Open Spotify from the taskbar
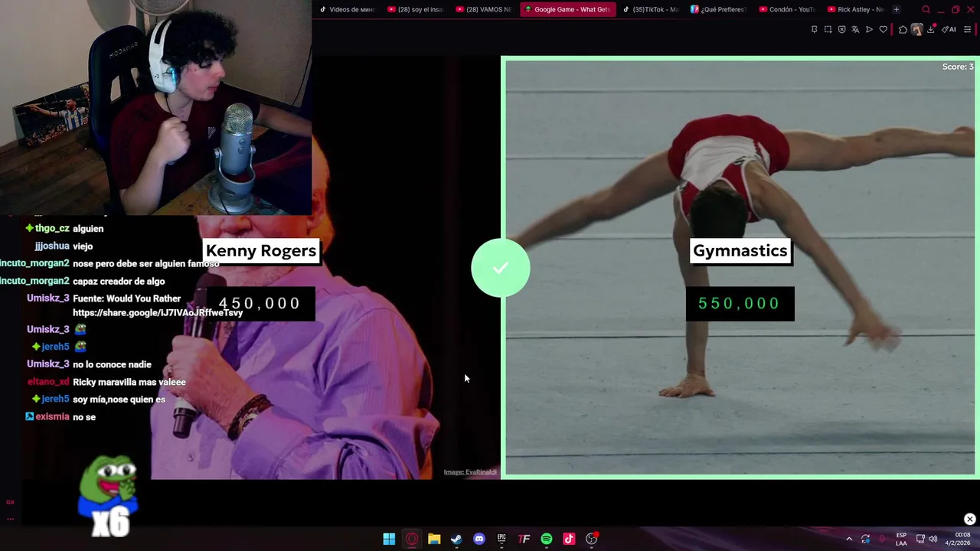The image size is (980, 551). (547, 539)
